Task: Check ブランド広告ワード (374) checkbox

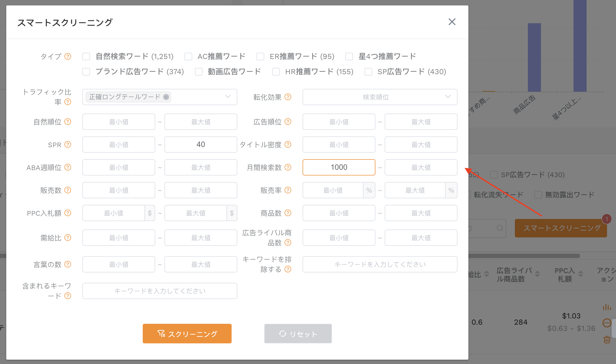Action: coord(86,72)
